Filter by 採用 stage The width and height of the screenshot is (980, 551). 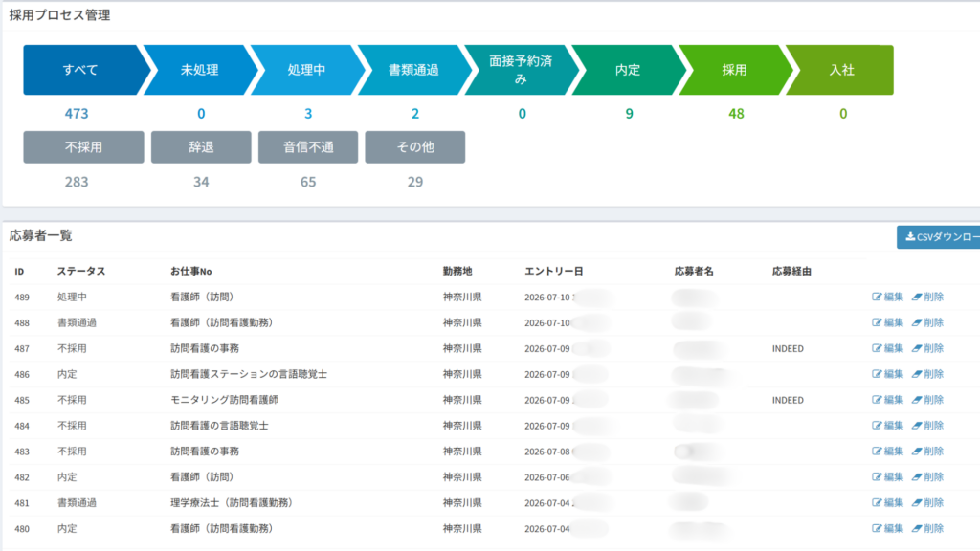click(x=735, y=70)
